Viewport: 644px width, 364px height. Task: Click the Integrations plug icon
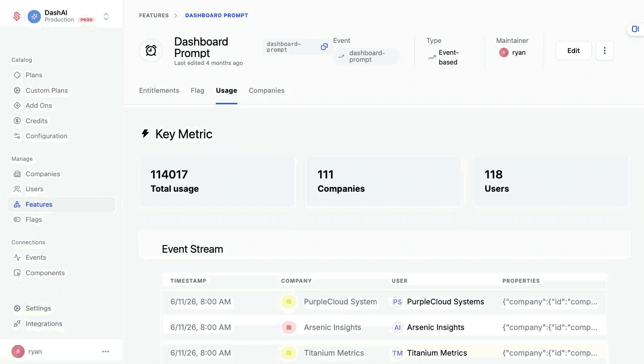tap(17, 324)
